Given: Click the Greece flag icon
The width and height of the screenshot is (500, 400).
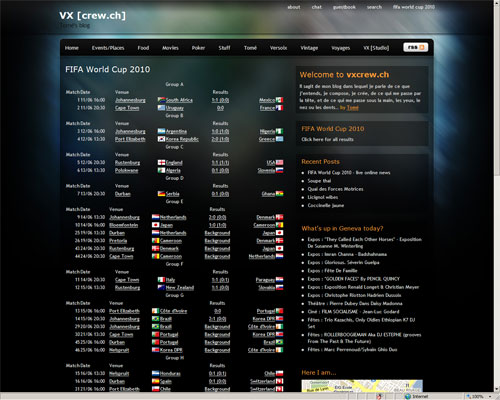Looking at the screenshot, I should click(x=279, y=139).
